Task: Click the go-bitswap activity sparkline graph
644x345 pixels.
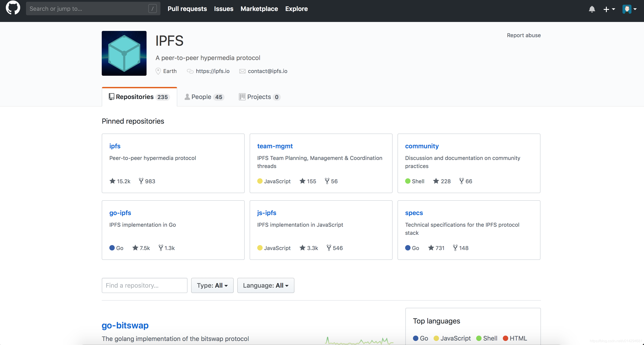Action: point(359,341)
